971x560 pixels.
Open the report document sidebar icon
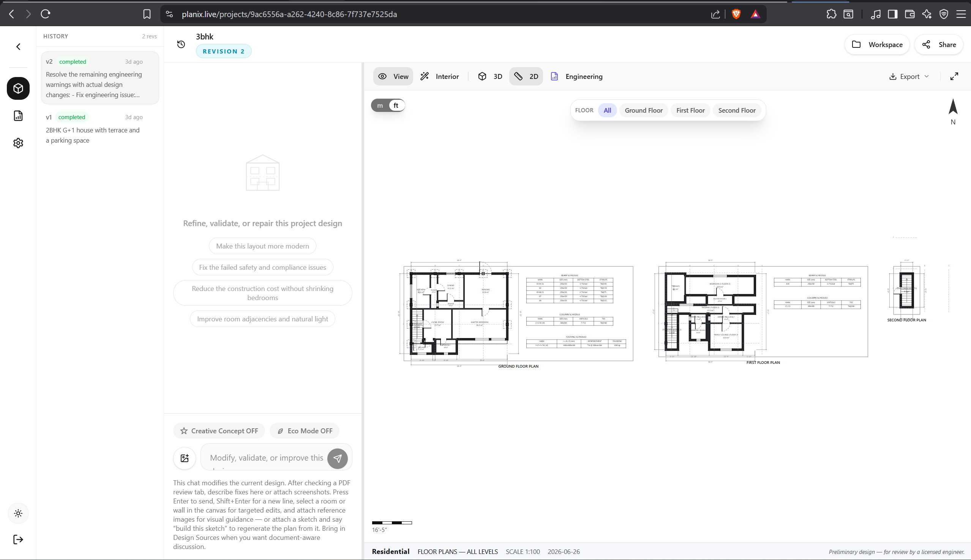click(x=18, y=116)
